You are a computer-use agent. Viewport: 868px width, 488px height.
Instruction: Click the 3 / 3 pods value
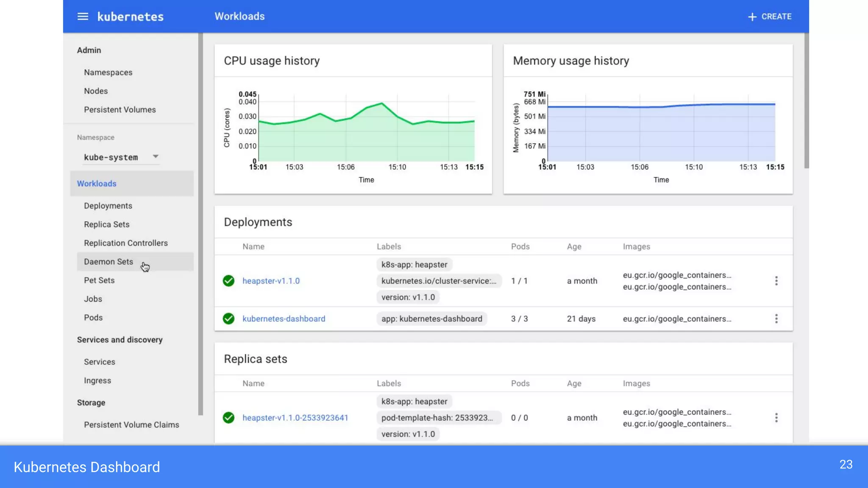point(520,319)
